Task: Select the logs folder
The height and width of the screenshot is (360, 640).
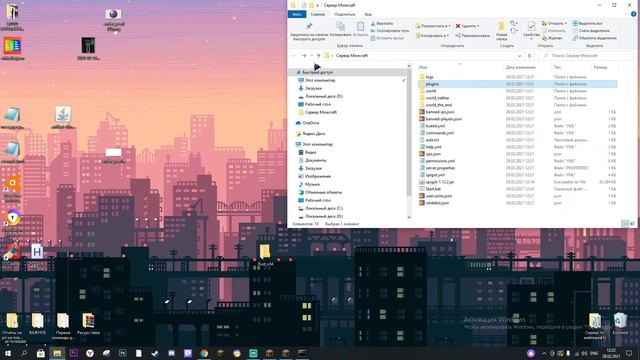Action: [429, 77]
